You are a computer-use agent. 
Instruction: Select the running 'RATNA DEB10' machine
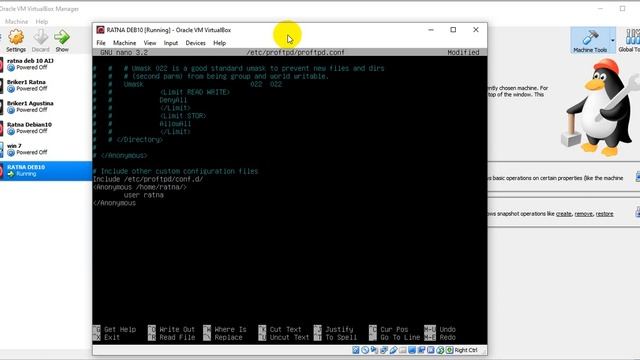46,171
